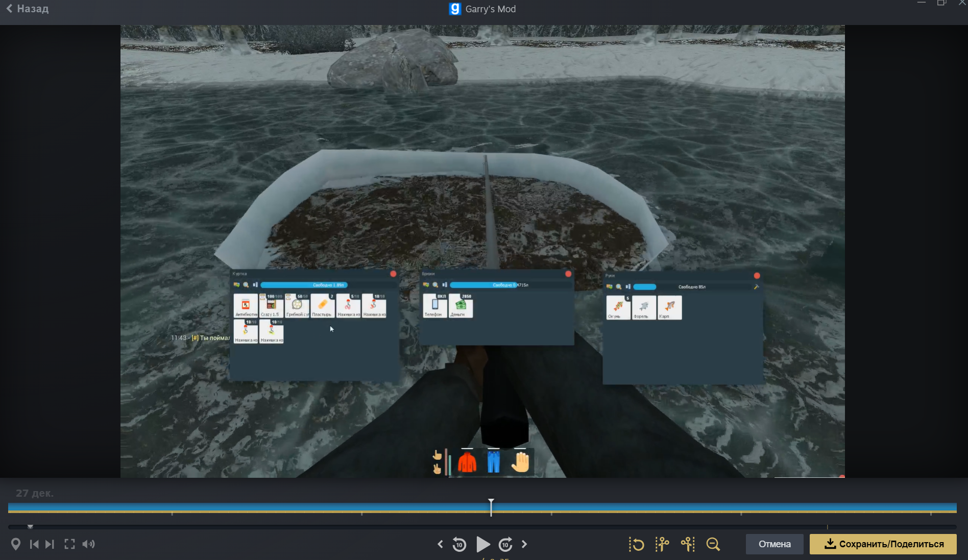Screen dimensions: 968x560
Task: Zoom out the timeline
Action: click(713, 544)
